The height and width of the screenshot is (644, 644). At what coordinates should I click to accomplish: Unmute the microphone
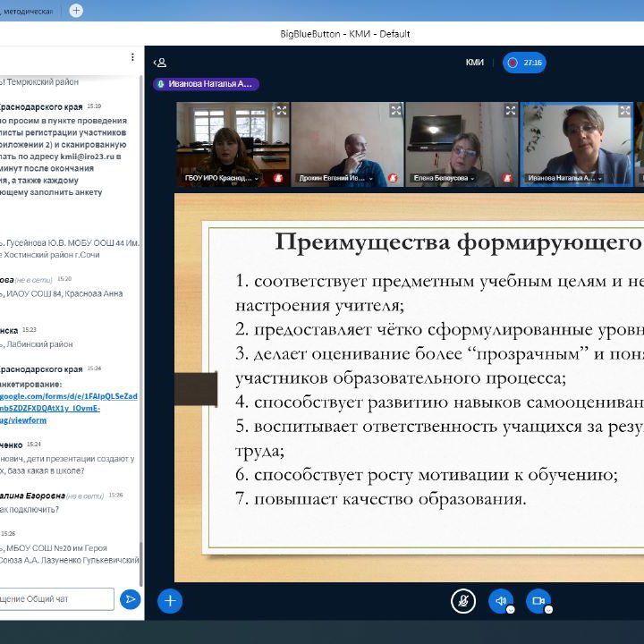[x=462, y=601]
